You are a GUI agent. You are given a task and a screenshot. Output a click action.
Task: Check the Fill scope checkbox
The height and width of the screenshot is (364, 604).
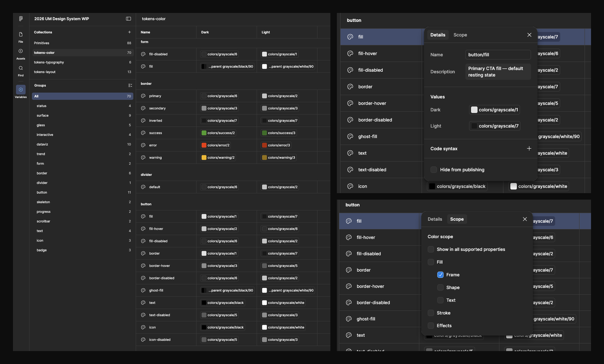[431, 262]
